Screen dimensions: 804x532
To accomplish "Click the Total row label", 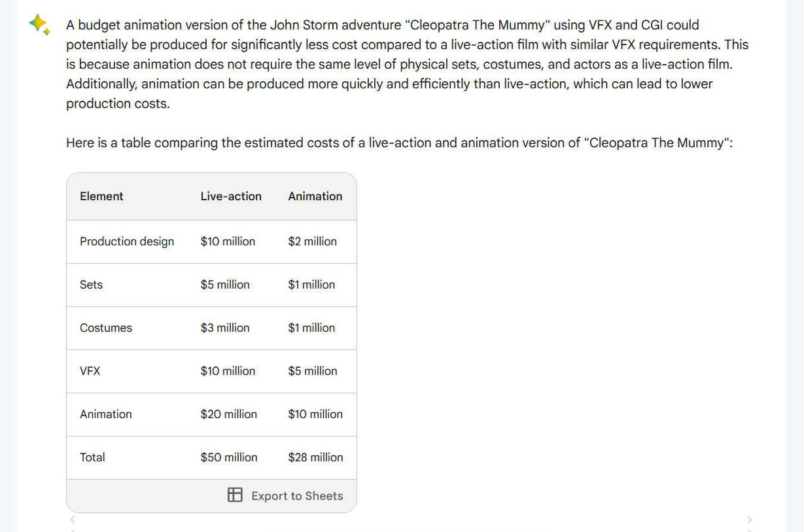I will 92,457.
